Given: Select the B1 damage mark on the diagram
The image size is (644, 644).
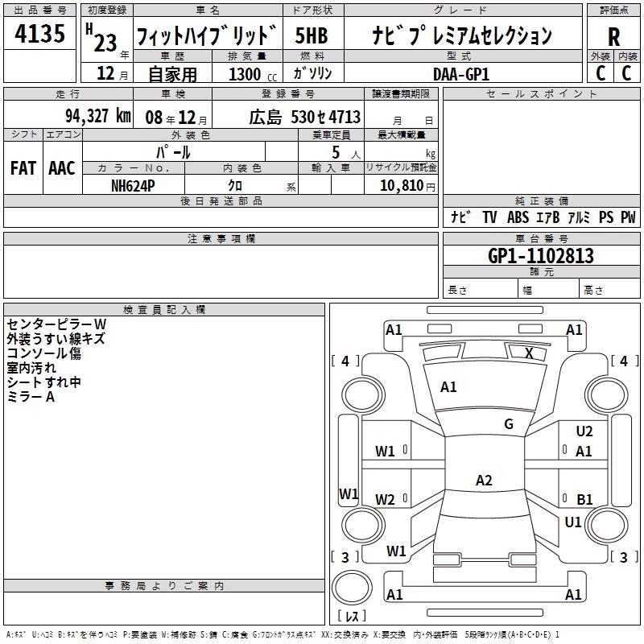Looking at the screenshot, I should (584, 500).
